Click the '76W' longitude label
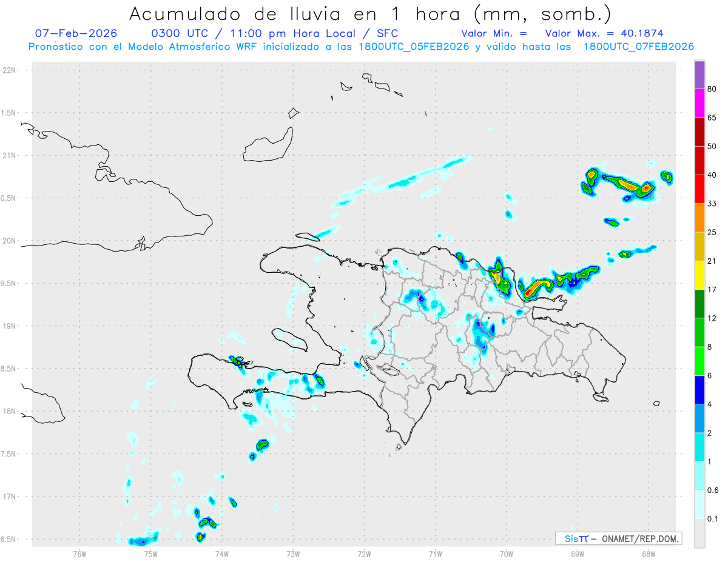 79,554
